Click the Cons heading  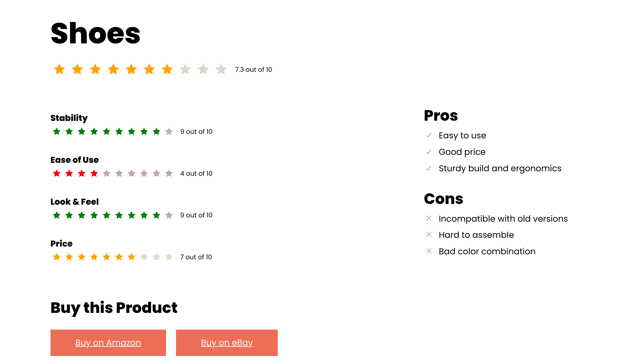coord(444,199)
